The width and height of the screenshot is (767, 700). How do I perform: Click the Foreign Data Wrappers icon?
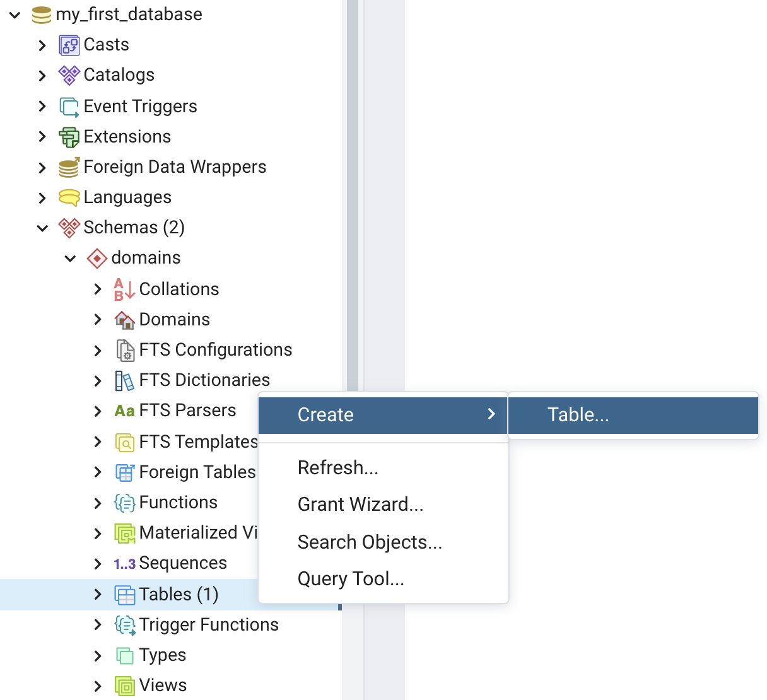click(x=69, y=167)
